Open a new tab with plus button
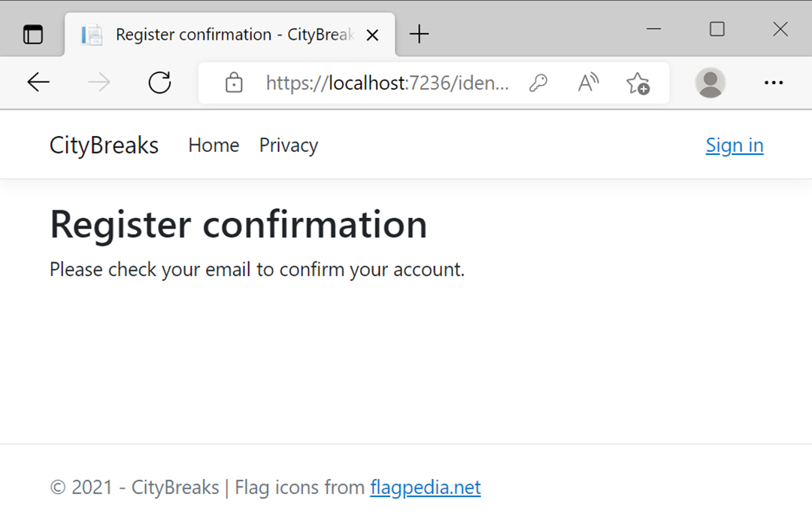This screenshot has width=812, height=527. (x=419, y=34)
